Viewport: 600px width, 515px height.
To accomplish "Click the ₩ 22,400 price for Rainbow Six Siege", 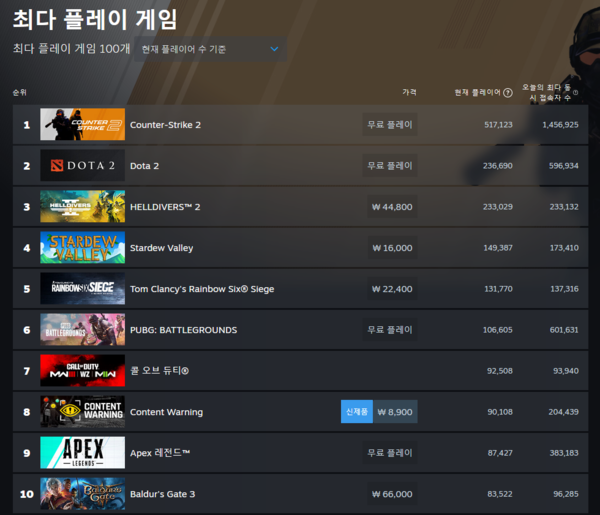I will click(392, 288).
